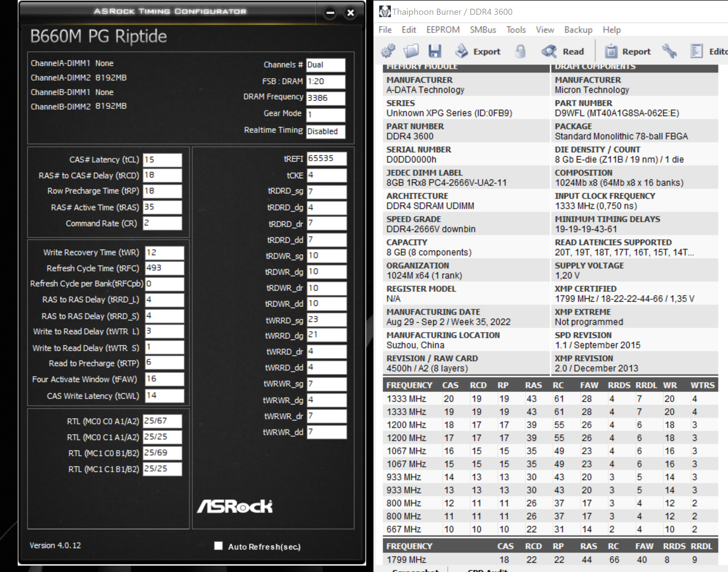The width and height of the screenshot is (728, 572).
Task: Click the gears settings icon in Thaiphoon toolbar
Action: (388, 51)
